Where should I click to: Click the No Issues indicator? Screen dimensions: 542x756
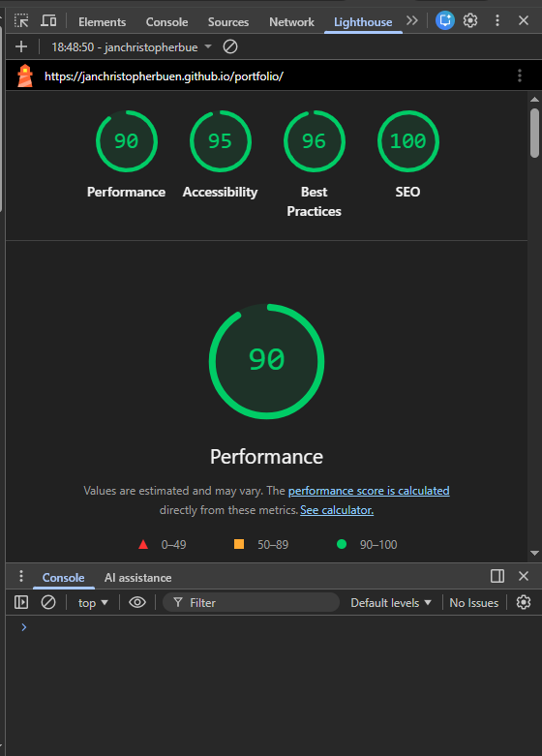coord(474,603)
